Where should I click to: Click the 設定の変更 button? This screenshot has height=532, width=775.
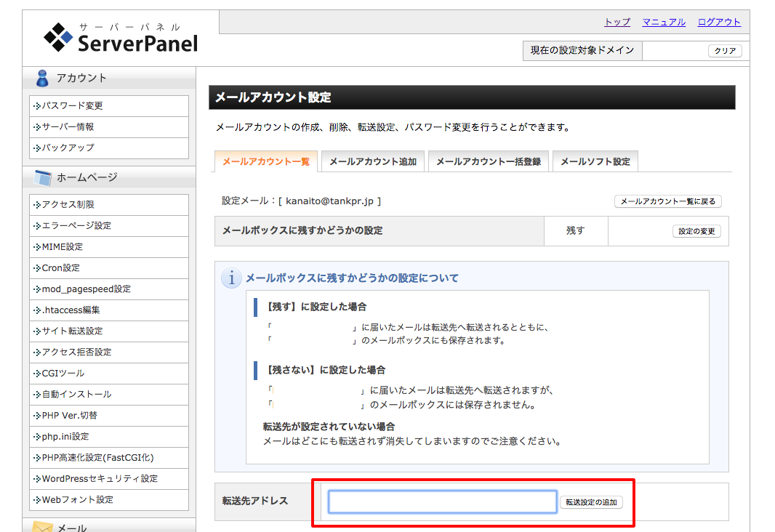click(696, 230)
